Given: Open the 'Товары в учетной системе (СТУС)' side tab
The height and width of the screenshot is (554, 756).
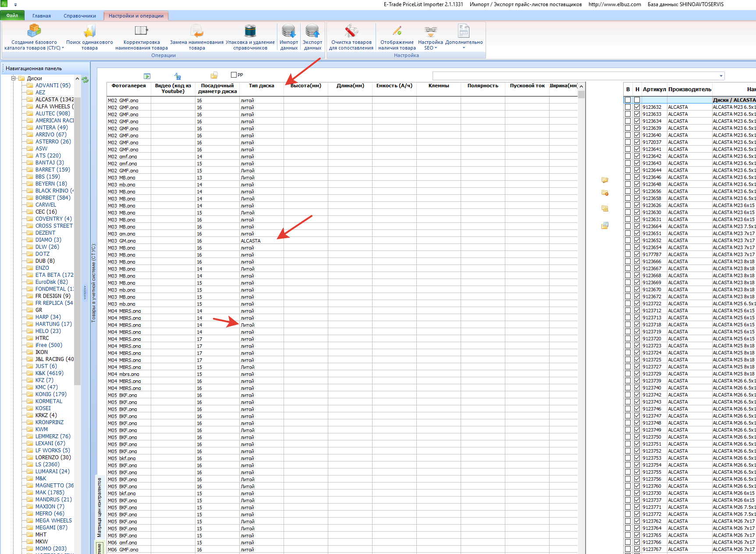Looking at the screenshot, I should (x=93, y=283).
